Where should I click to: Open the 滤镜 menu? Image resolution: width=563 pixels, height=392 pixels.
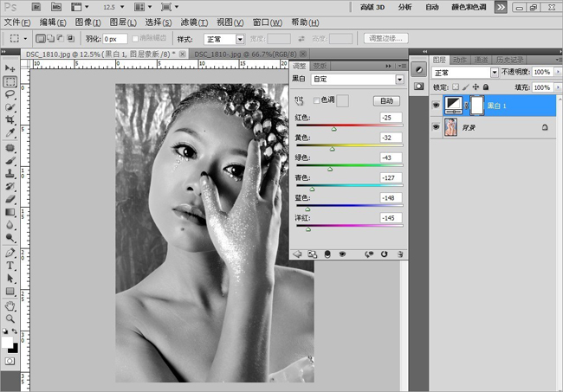click(x=194, y=22)
